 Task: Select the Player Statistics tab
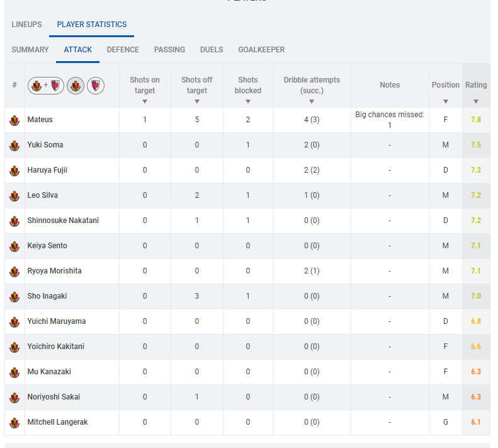tap(92, 25)
